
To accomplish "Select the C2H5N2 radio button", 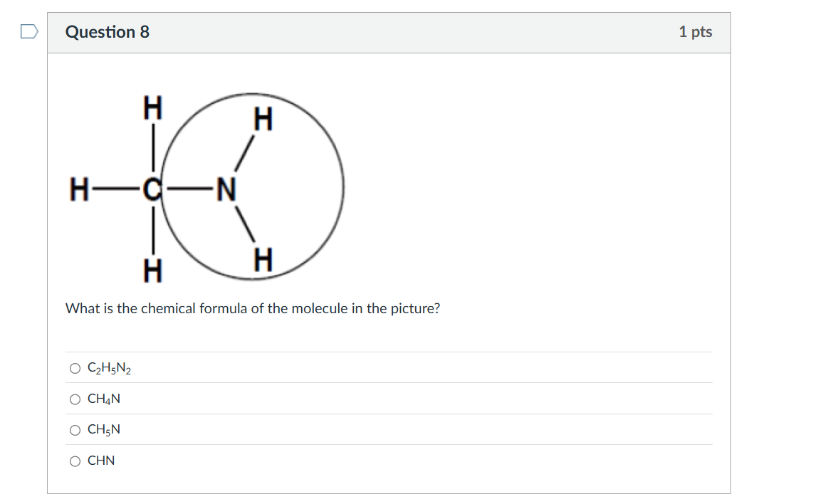I will [x=75, y=367].
